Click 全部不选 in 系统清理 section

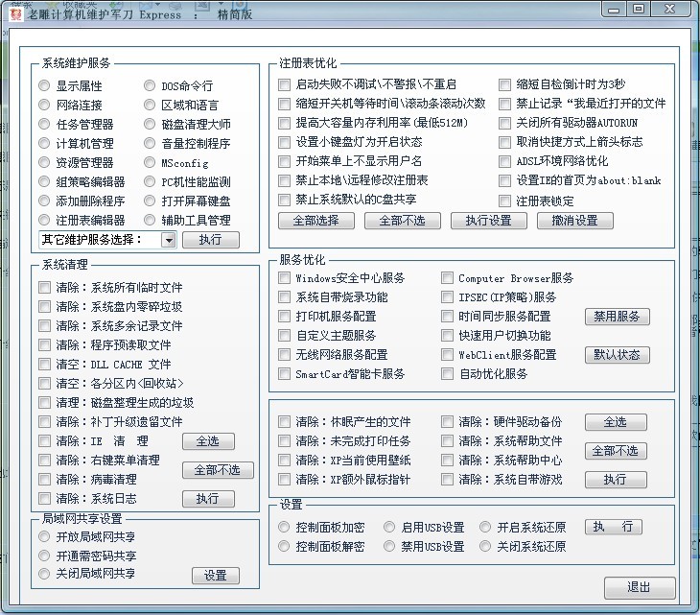tap(218, 470)
